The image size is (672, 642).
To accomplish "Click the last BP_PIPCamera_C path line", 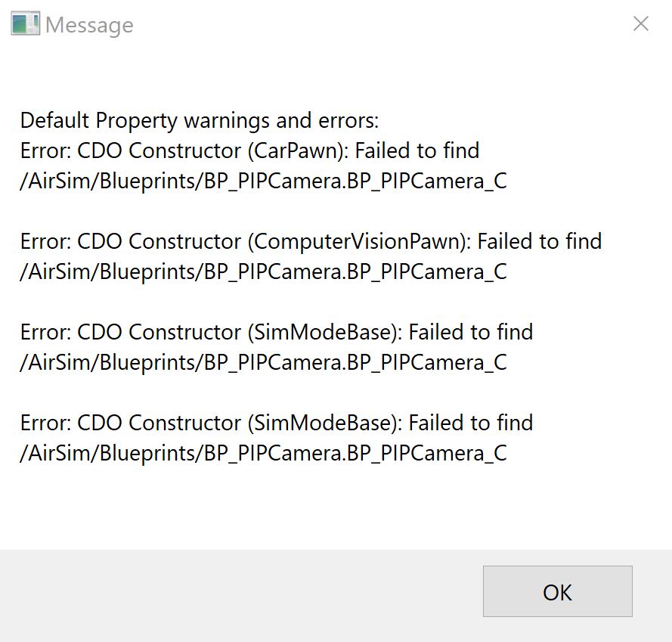I will pyautogui.click(x=264, y=453).
